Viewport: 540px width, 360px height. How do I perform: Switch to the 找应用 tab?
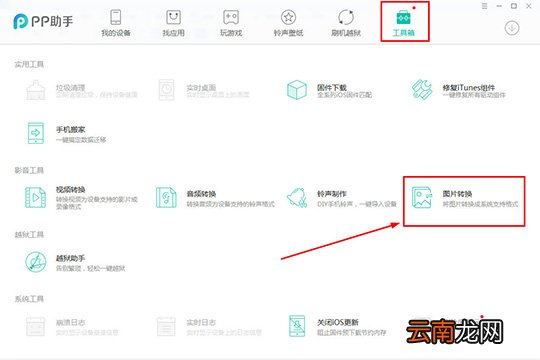(174, 23)
